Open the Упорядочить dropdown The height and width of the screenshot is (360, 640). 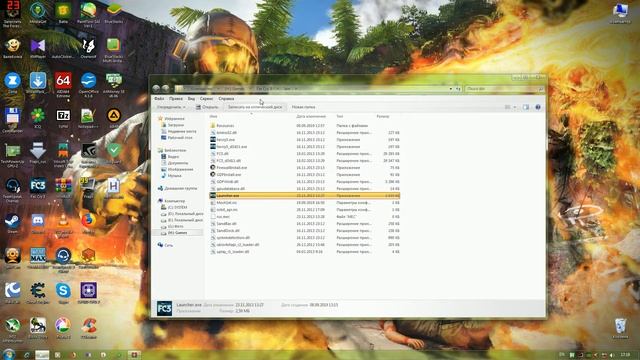click(x=171, y=107)
